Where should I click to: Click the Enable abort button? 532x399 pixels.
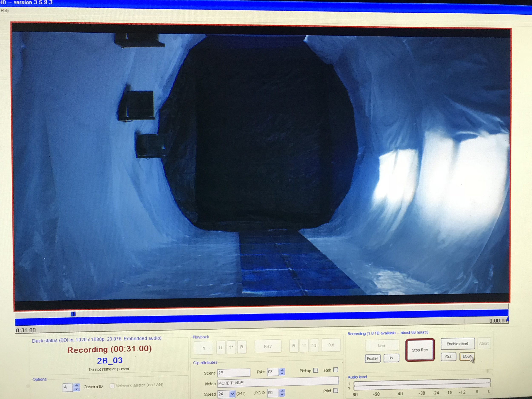coord(457,344)
